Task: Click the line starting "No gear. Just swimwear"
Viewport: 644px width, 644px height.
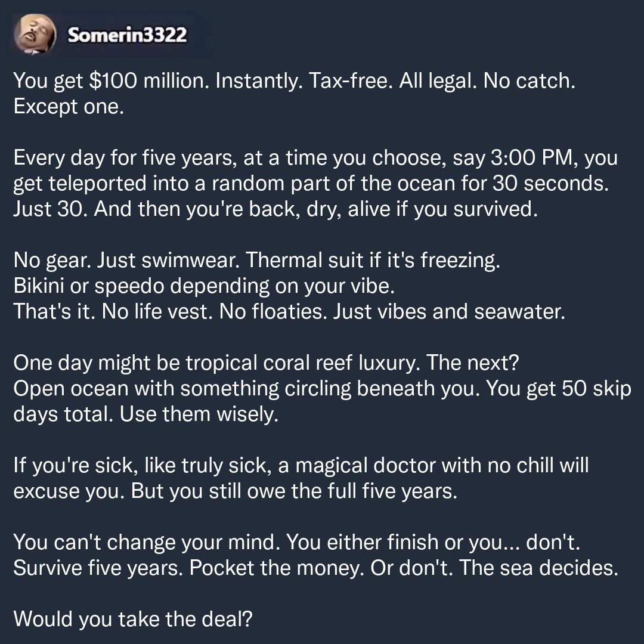Action: coord(256,261)
